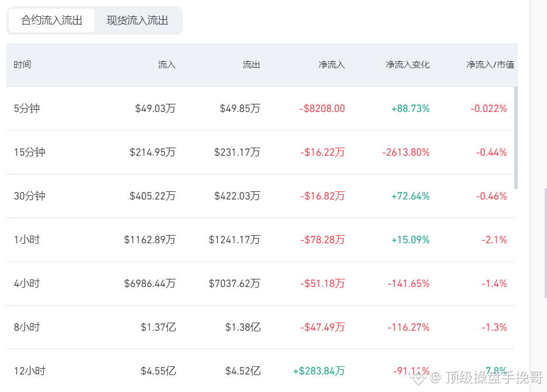Click the table's vertical scrollbar thumb
547x392 pixels.
[x=516, y=138]
